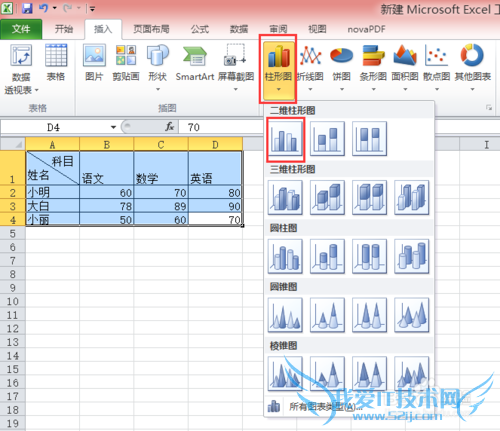Insert a PivotTable (数据透视表)
500x431 pixels.
point(21,69)
